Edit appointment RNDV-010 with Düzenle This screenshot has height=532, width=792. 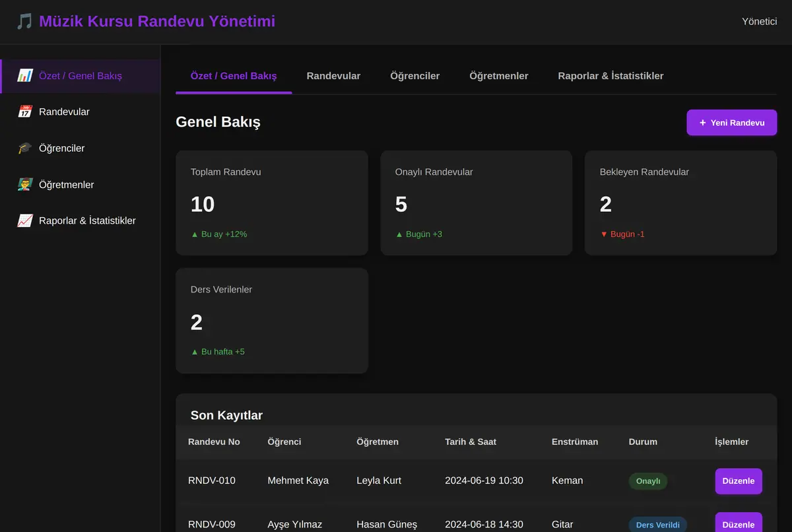click(x=739, y=481)
